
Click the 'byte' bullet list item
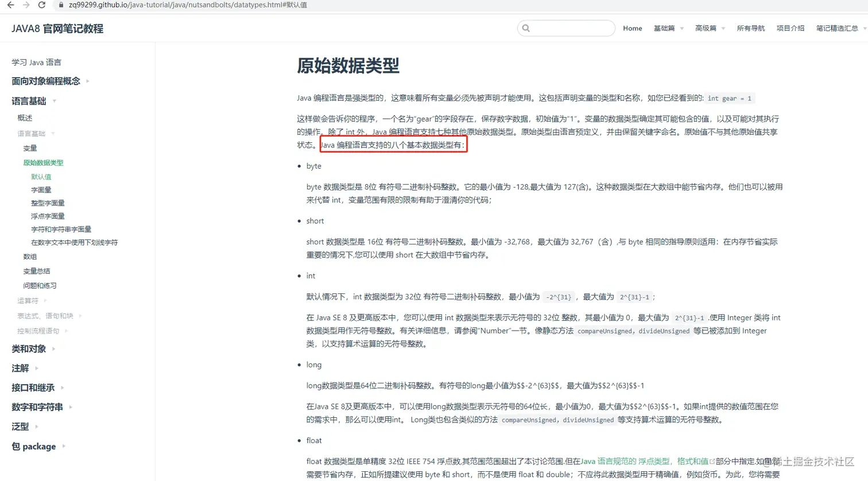314,166
